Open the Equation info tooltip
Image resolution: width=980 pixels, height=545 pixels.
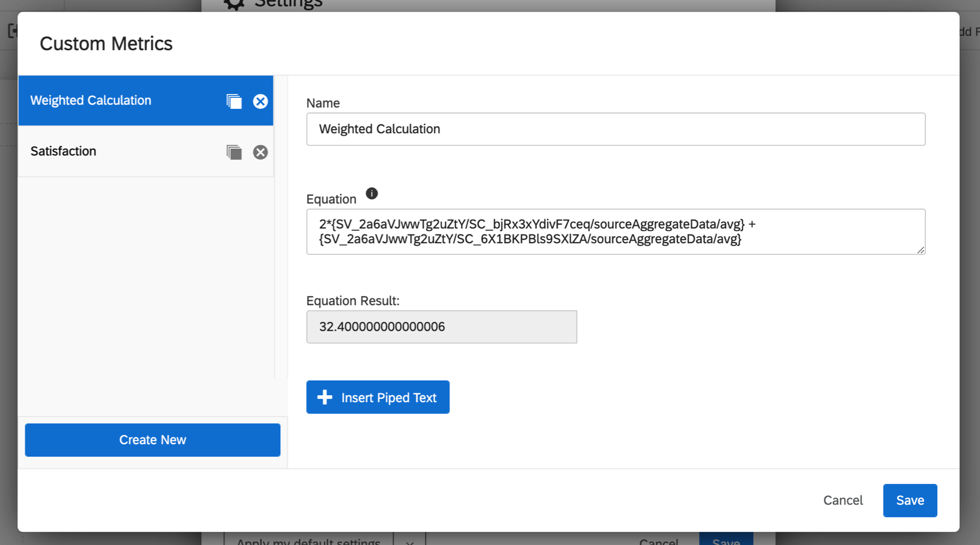[x=372, y=194]
